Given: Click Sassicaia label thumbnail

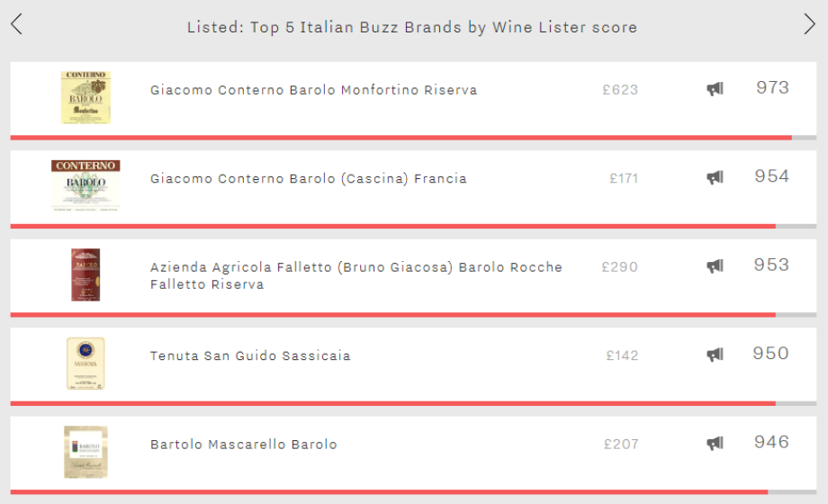Looking at the screenshot, I should [x=85, y=364].
